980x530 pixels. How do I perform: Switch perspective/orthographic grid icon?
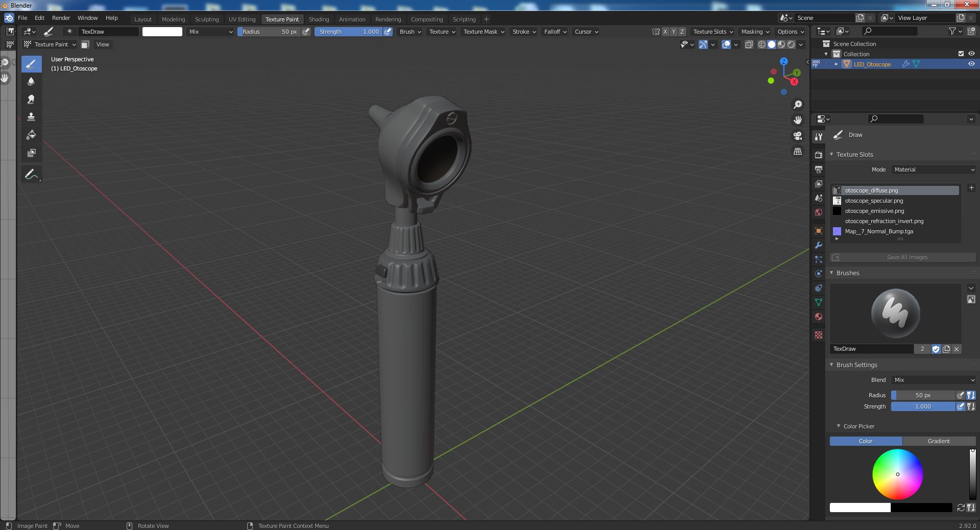(x=797, y=152)
